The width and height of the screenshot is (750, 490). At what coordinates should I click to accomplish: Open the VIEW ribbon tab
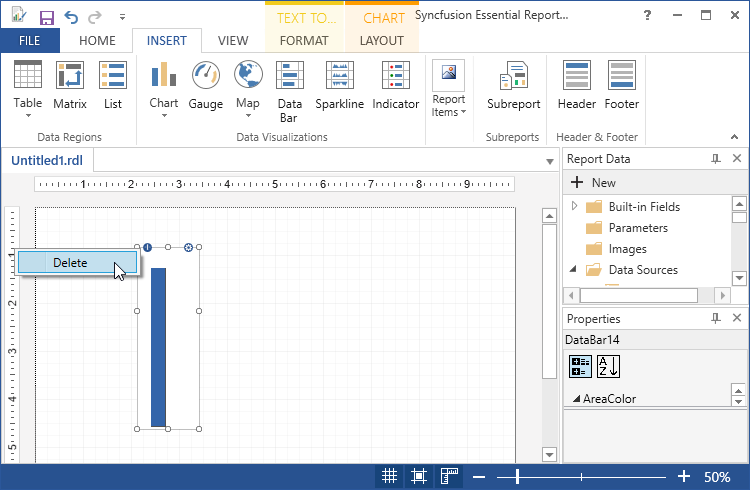pos(233,41)
